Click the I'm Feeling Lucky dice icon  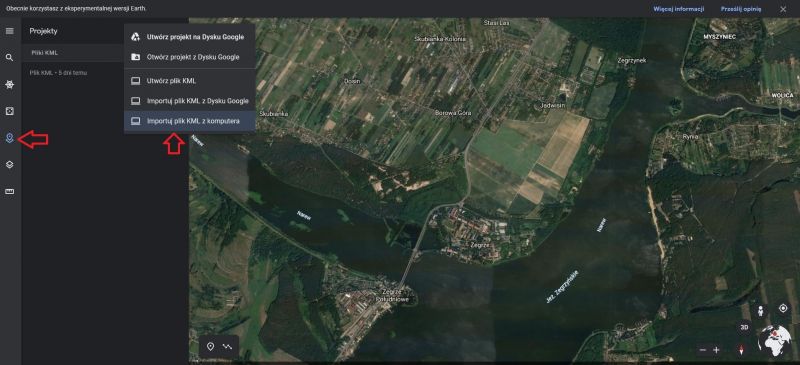tap(9, 111)
